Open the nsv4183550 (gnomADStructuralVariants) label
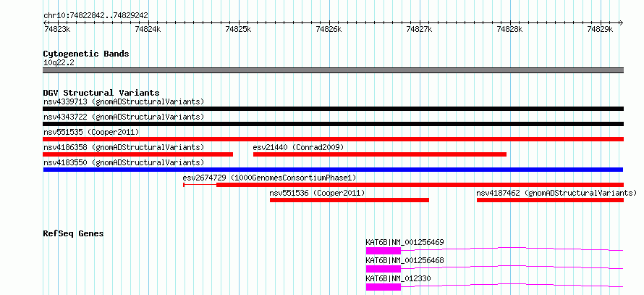 click(x=124, y=162)
